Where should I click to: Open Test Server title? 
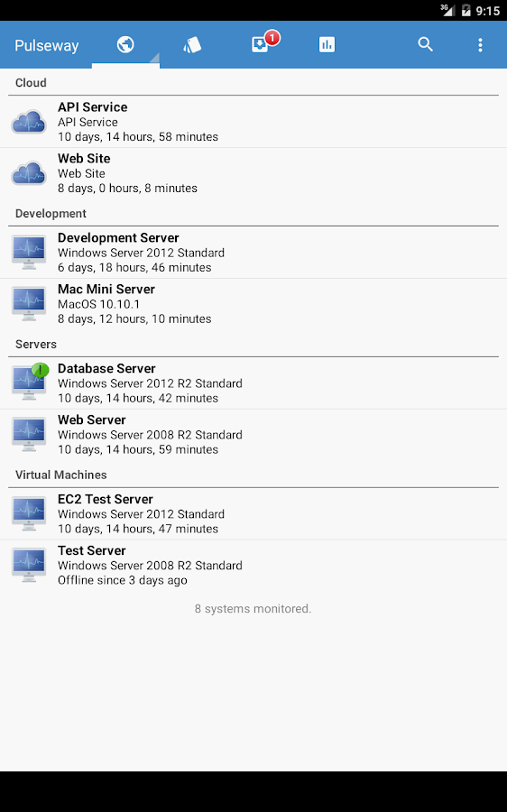point(92,550)
